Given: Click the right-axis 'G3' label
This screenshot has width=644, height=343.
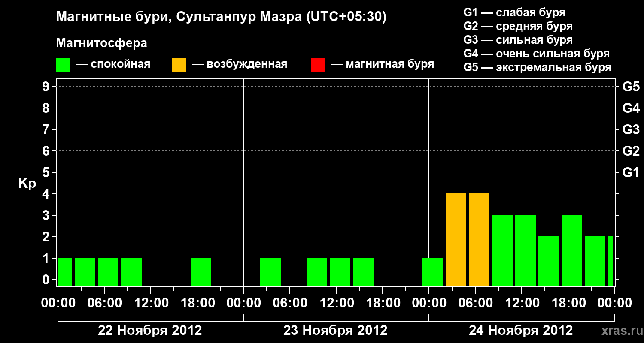Looking at the screenshot, I should [x=631, y=129].
